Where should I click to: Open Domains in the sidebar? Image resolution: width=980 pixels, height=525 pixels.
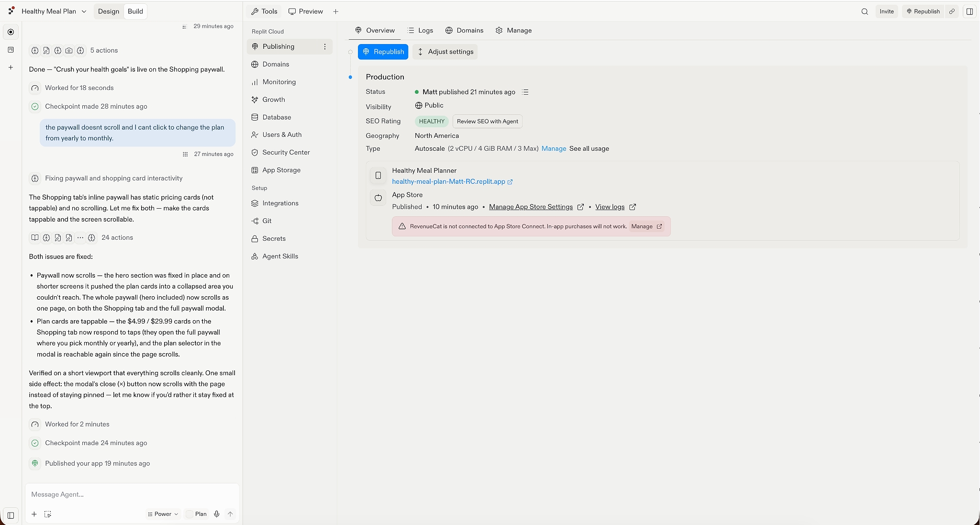tap(290, 64)
